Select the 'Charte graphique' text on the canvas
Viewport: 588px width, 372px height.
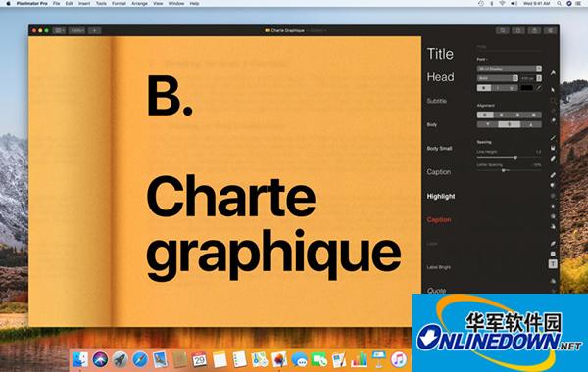pos(273,227)
